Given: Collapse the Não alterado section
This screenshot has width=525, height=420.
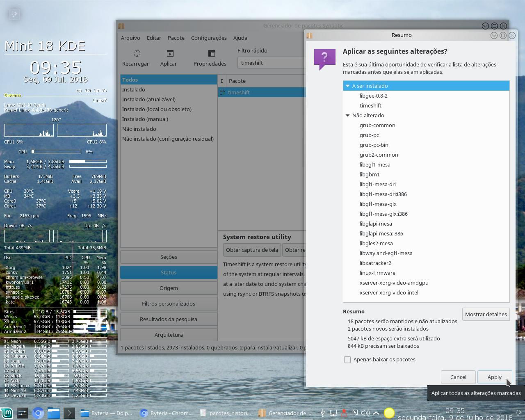Looking at the screenshot, I should [348, 115].
